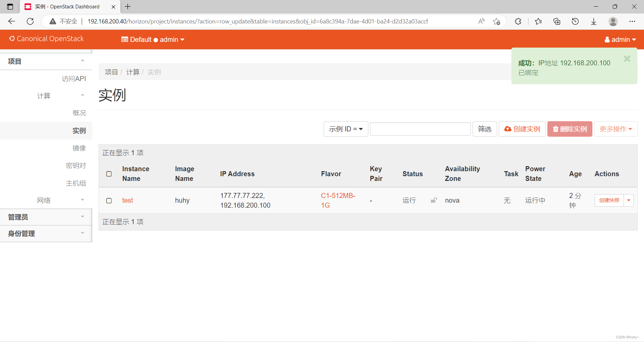Click the read aloud icon in address bar

[x=481, y=21]
